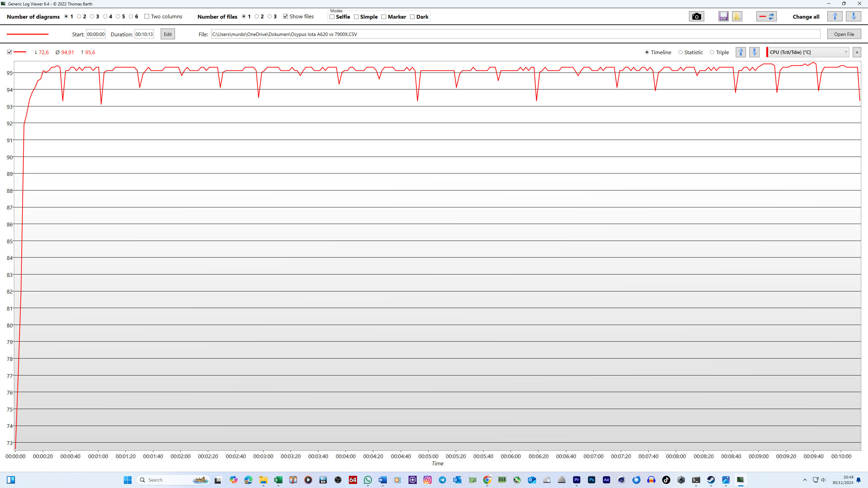The image size is (868, 488).
Task: Click blue up arrow beside Triple option
Action: (741, 52)
